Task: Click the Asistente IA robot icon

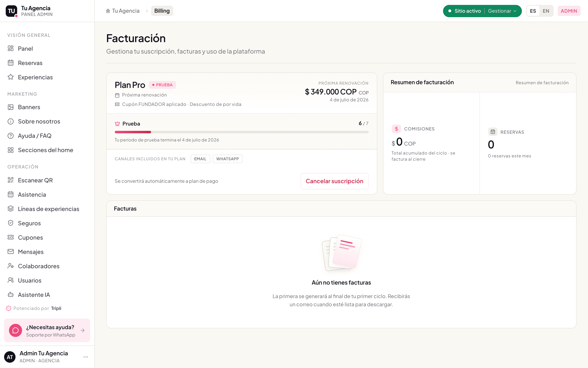Action: pyautogui.click(x=10, y=294)
